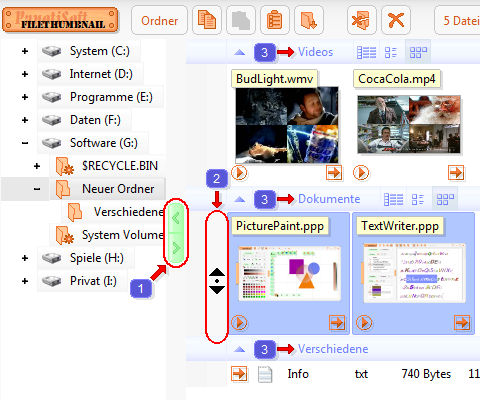Play the CocaCola.mp4 preview
The height and width of the screenshot is (400, 480).
[x=361, y=173]
